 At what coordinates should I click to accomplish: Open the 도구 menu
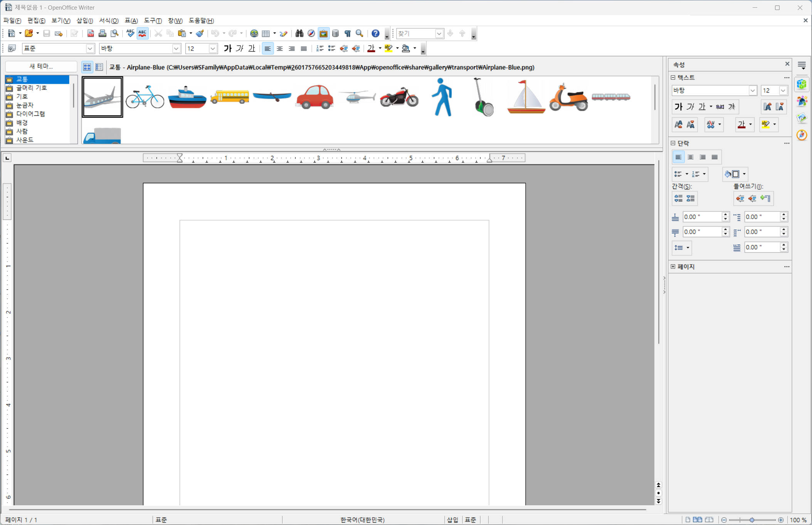[152, 20]
